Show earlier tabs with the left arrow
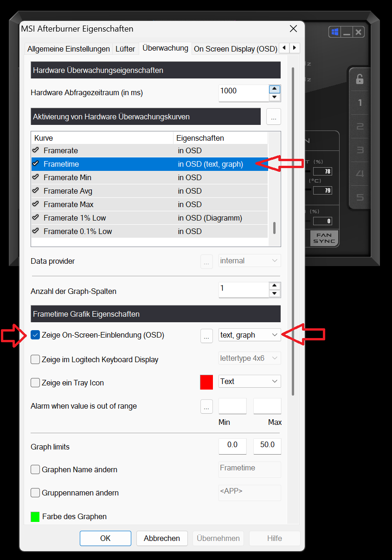 [284, 48]
